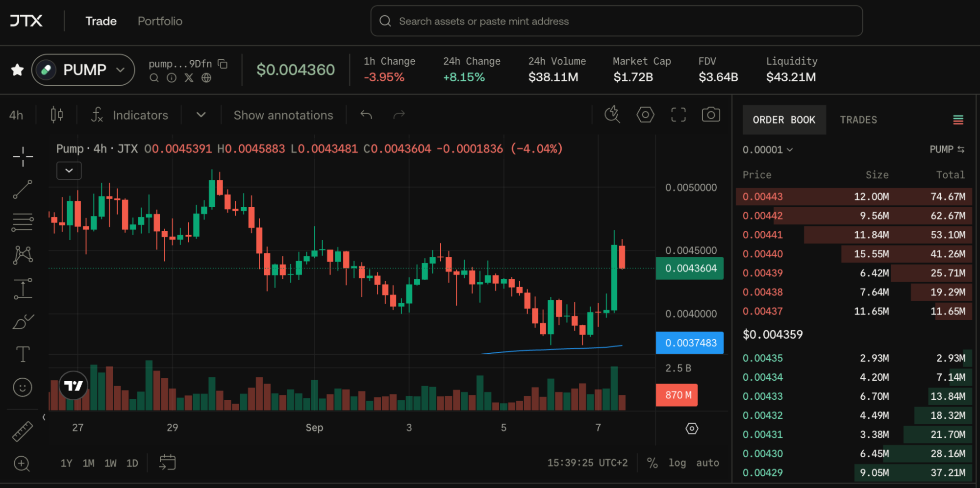Select the 0.00440 ask row
The width and height of the screenshot is (980, 488).
(854, 254)
